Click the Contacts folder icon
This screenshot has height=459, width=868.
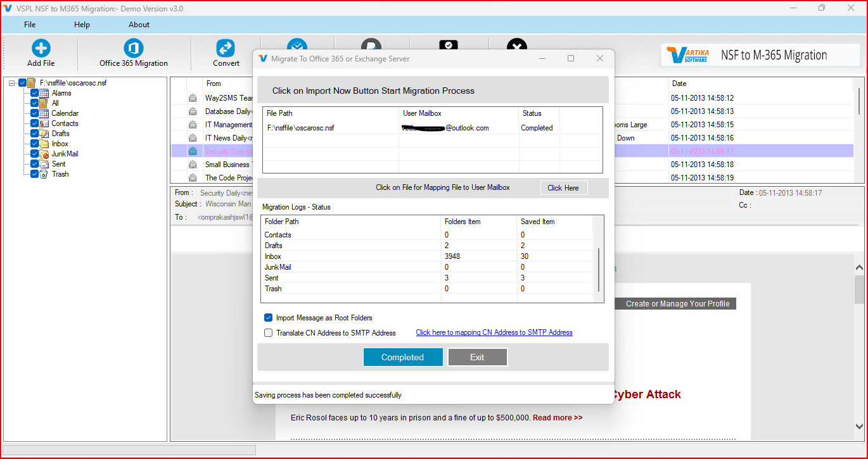pos(44,123)
